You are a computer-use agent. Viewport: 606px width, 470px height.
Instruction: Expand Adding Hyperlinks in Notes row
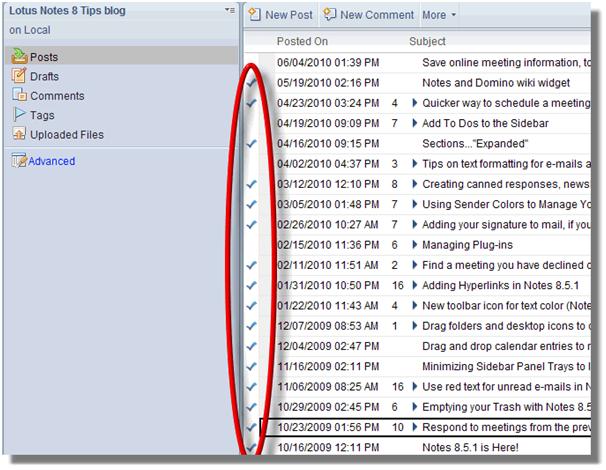(x=415, y=285)
